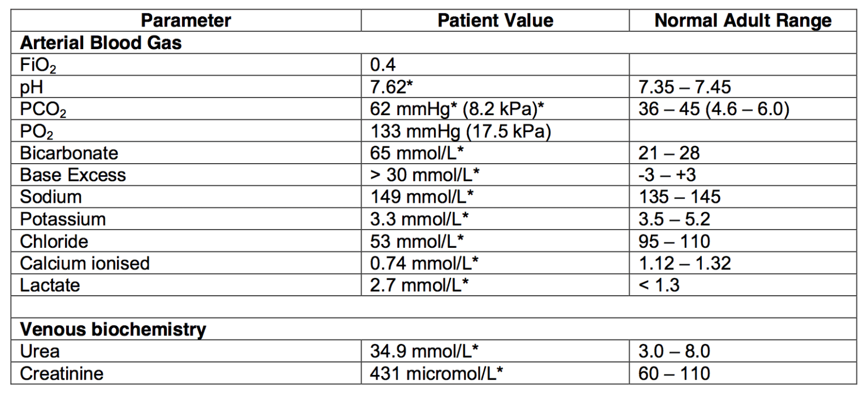
Task: Click the Calcium ionised parameter label
Action: click(85, 263)
